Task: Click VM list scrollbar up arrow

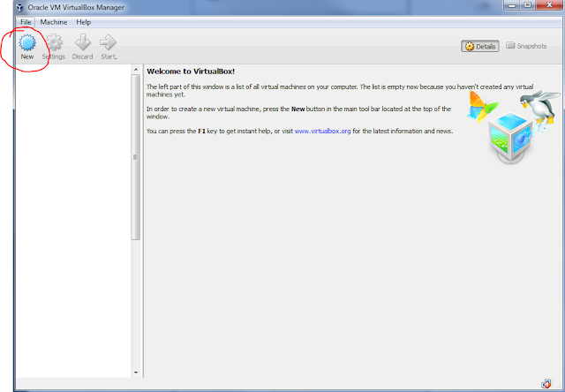Action: click(x=136, y=70)
